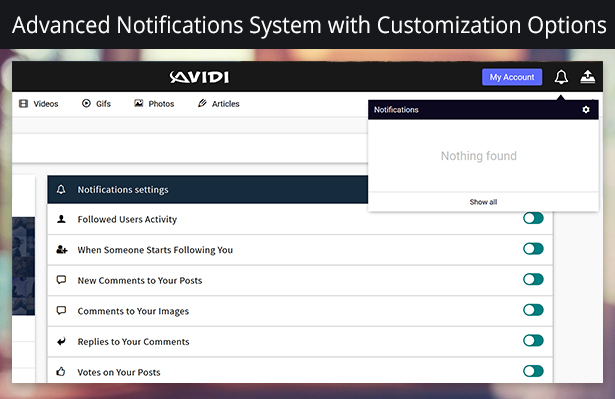Click thumbs-up icon beside Votes on Your Posts

pos(61,372)
